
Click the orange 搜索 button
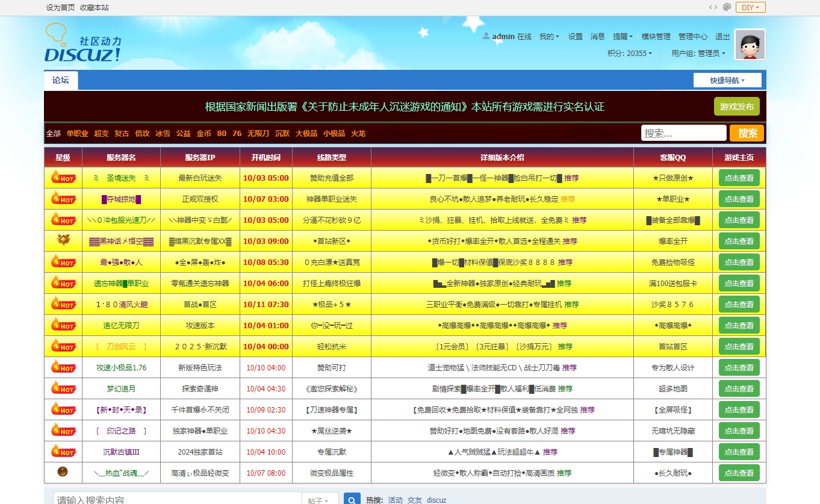747,133
